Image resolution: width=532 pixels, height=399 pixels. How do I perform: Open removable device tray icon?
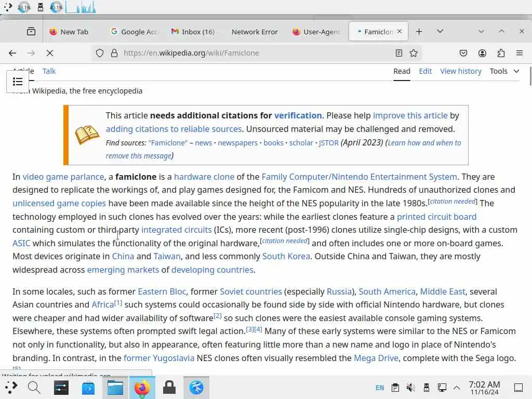pos(427,388)
